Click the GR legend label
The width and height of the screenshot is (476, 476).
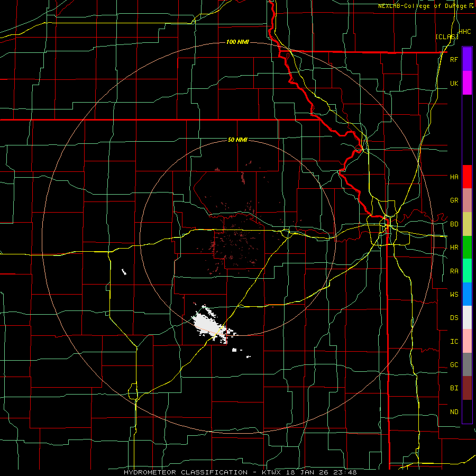tap(454, 200)
